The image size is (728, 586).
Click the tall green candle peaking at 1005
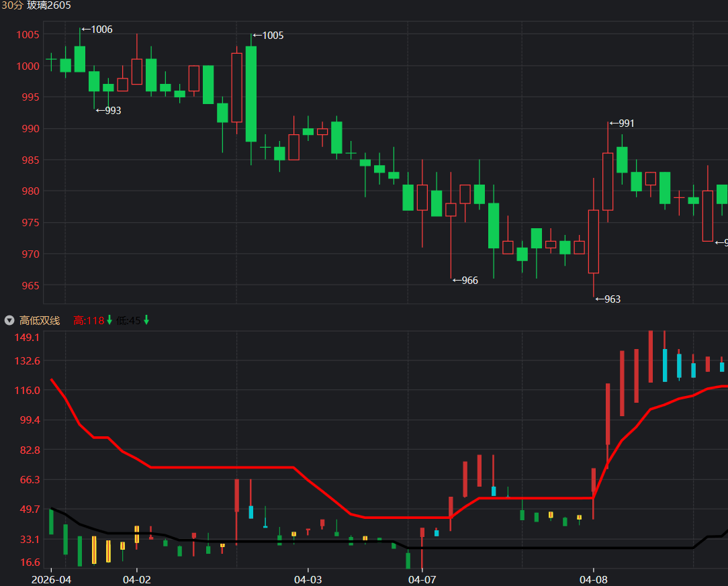pos(251,94)
